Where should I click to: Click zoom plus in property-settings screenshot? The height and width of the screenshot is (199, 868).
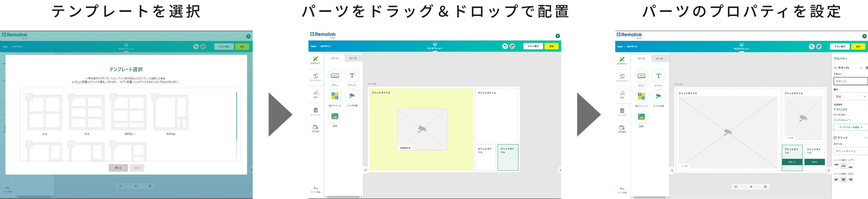765,187
